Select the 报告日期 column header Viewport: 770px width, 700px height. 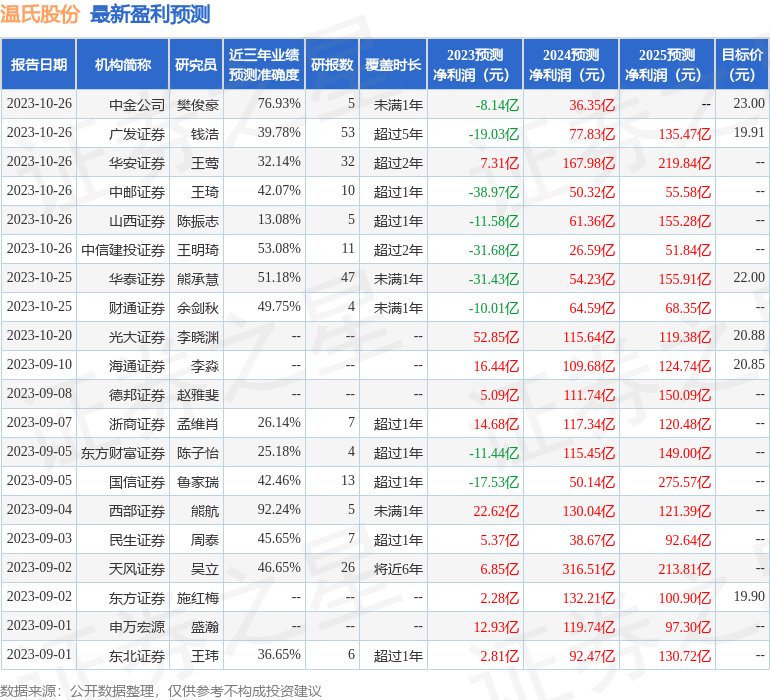coord(39,64)
